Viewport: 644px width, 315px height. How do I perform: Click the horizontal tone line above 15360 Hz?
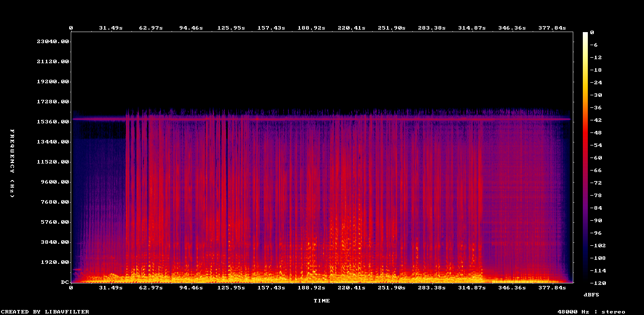(x=321, y=119)
